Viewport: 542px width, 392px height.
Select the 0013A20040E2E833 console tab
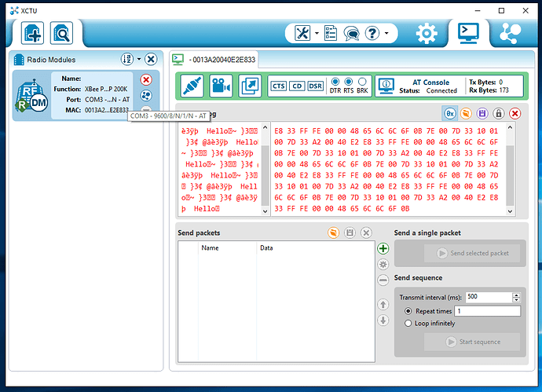[x=214, y=60]
